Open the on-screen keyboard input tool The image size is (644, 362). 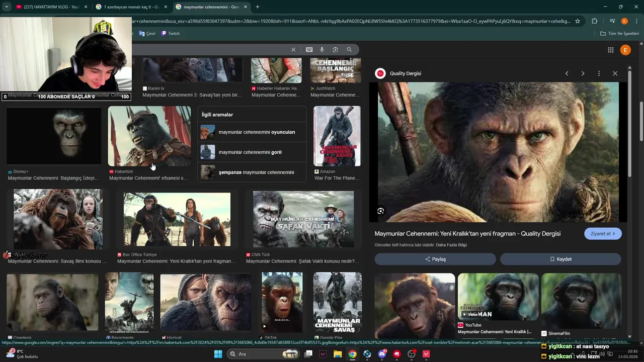click(309, 50)
